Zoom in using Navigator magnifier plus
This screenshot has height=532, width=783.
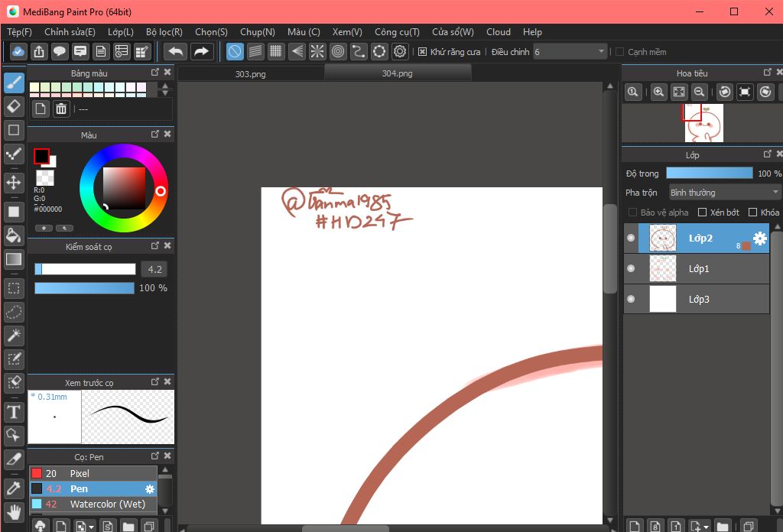658,92
